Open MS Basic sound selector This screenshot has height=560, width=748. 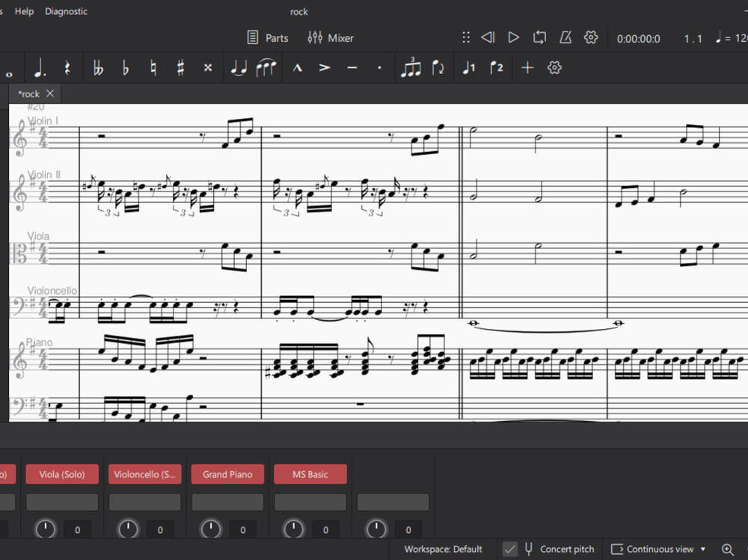click(x=310, y=475)
